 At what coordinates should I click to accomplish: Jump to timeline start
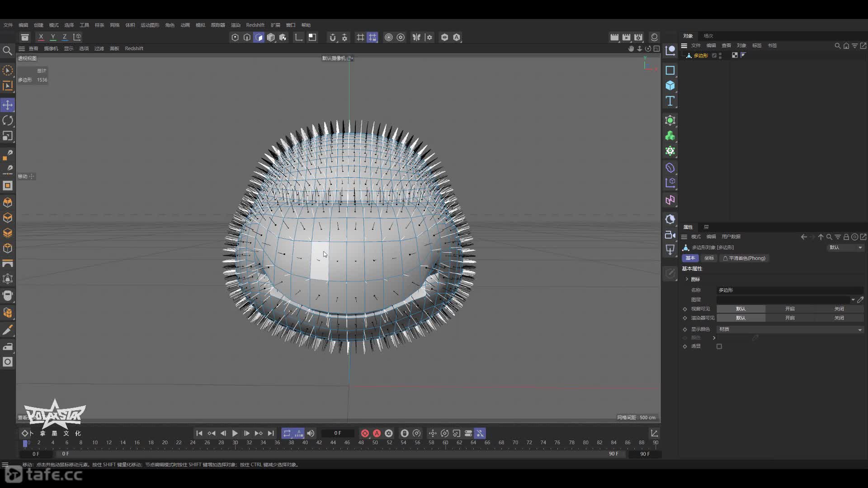[199, 433]
